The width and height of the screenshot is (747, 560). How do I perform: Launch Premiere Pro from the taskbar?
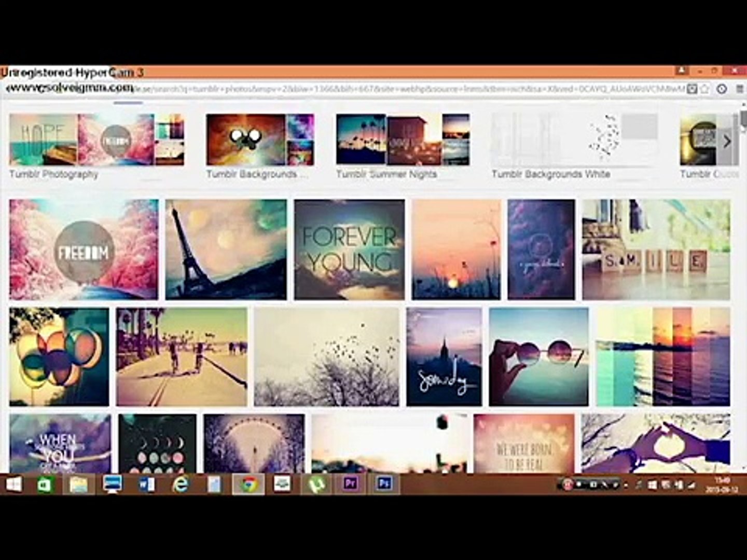(351, 485)
